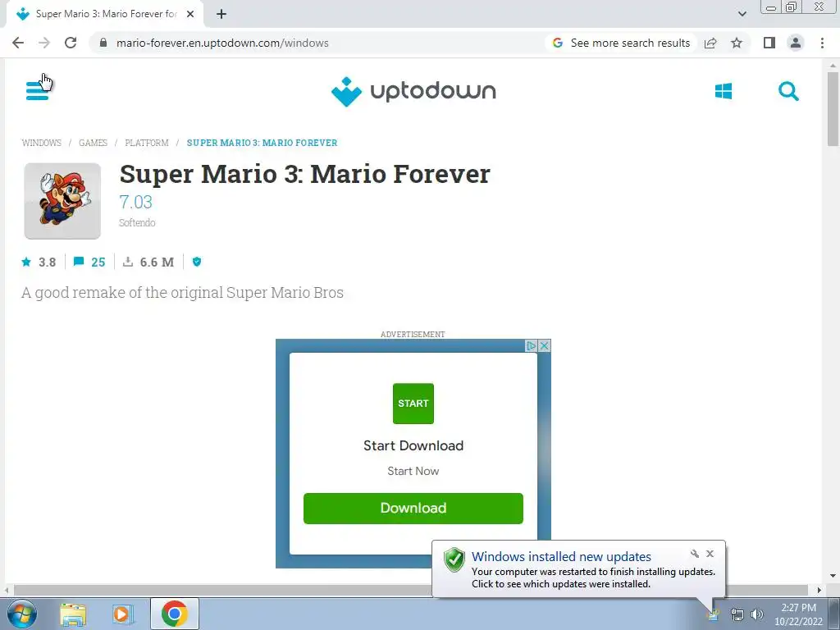
Task: Open Softendo developer link
Action: (137, 223)
